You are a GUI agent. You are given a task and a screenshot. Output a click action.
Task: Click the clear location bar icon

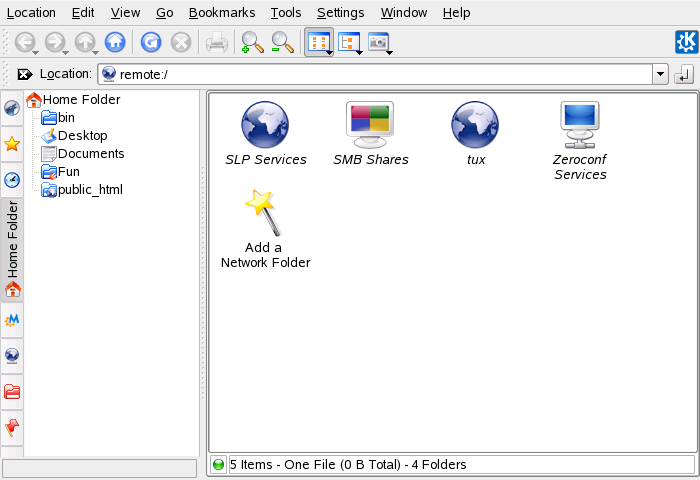[25, 74]
